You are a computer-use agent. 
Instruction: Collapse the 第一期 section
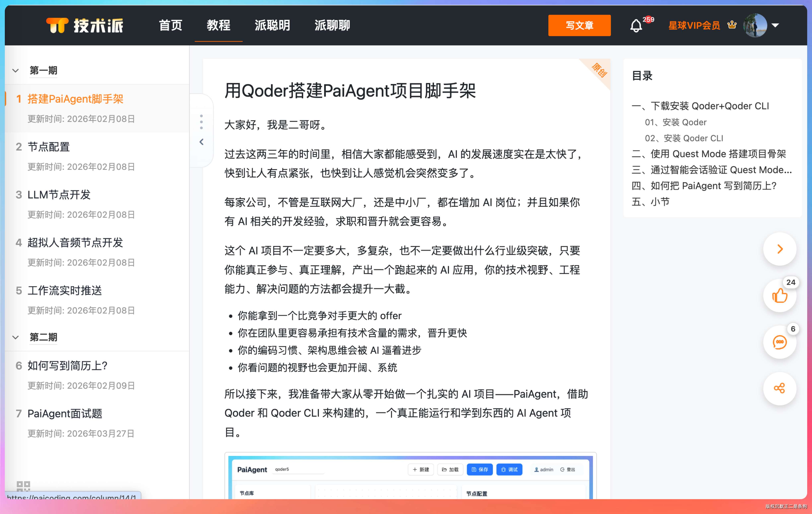click(x=15, y=71)
